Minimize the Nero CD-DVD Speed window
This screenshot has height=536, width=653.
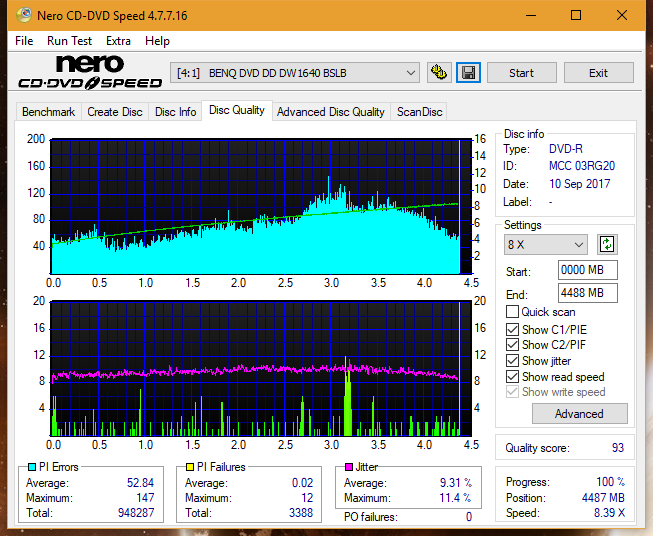pos(531,15)
